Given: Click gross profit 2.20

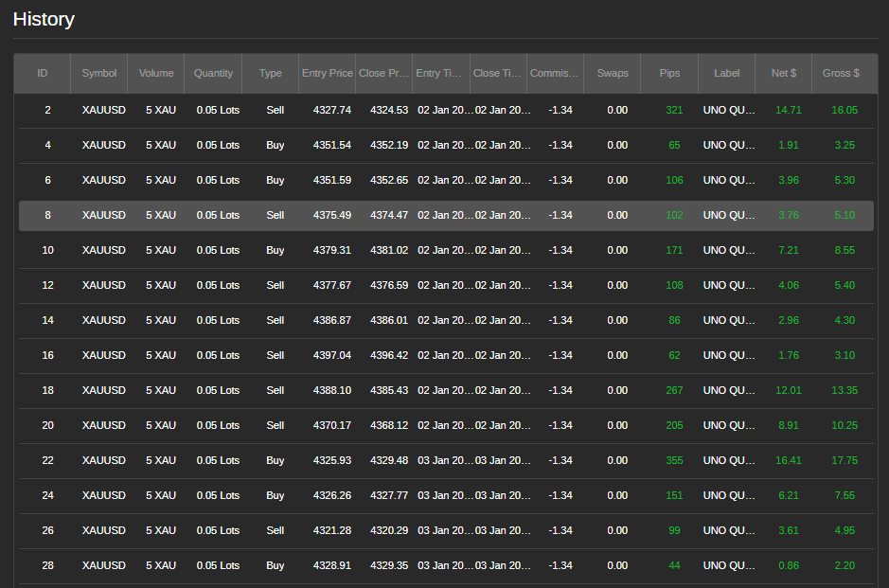Looking at the screenshot, I should tap(845, 565).
